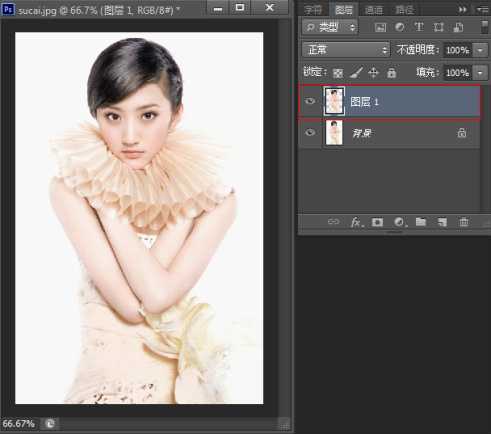The image size is (491, 434).
Task: Switch to the 通道 tab
Action: point(373,10)
